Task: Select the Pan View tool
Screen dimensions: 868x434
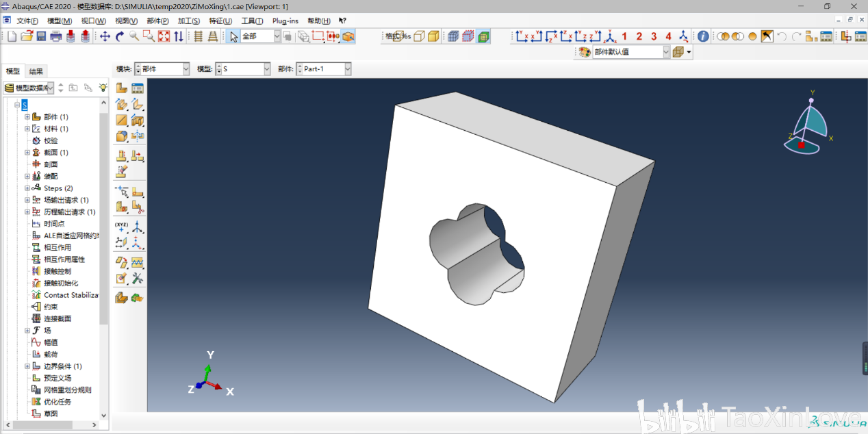Action: click(x=105, y=36)
